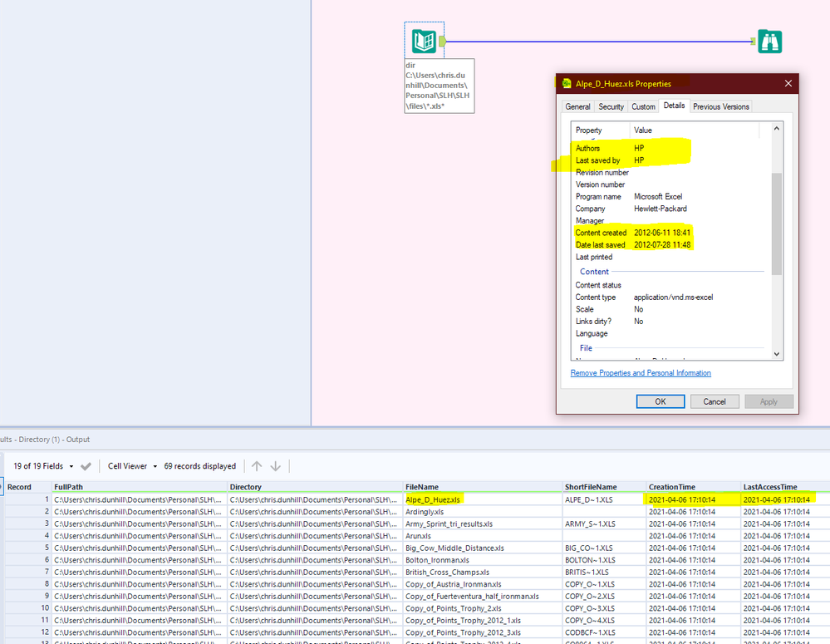The image size is (830, 644).
Task: Move to next record with down arrow
Action: pos(275,466)
